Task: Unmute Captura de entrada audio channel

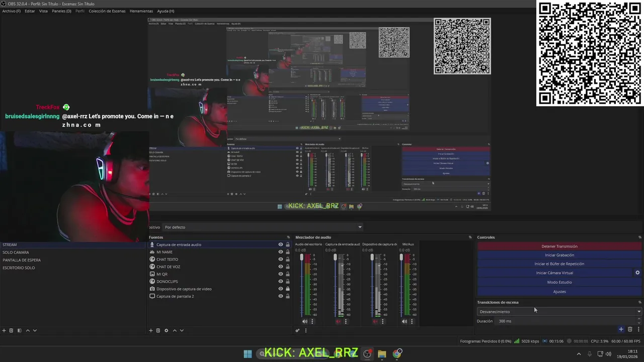Action: pos(338,321)
